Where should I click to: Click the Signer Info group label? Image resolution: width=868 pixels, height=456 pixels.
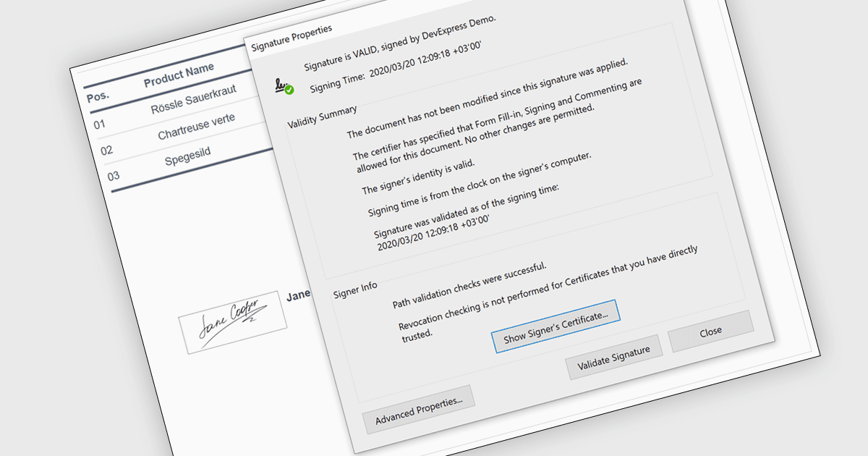[x=355, y=290]
